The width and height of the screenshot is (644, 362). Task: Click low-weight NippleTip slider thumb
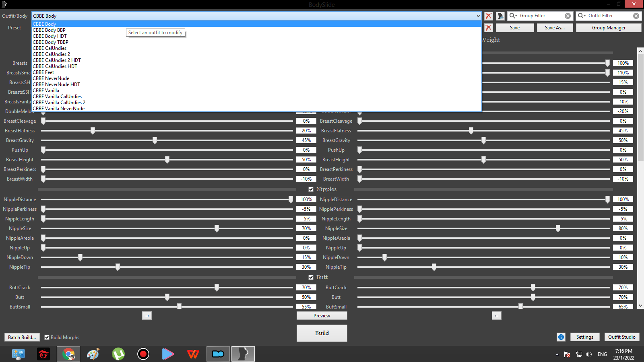coord(118,267)
